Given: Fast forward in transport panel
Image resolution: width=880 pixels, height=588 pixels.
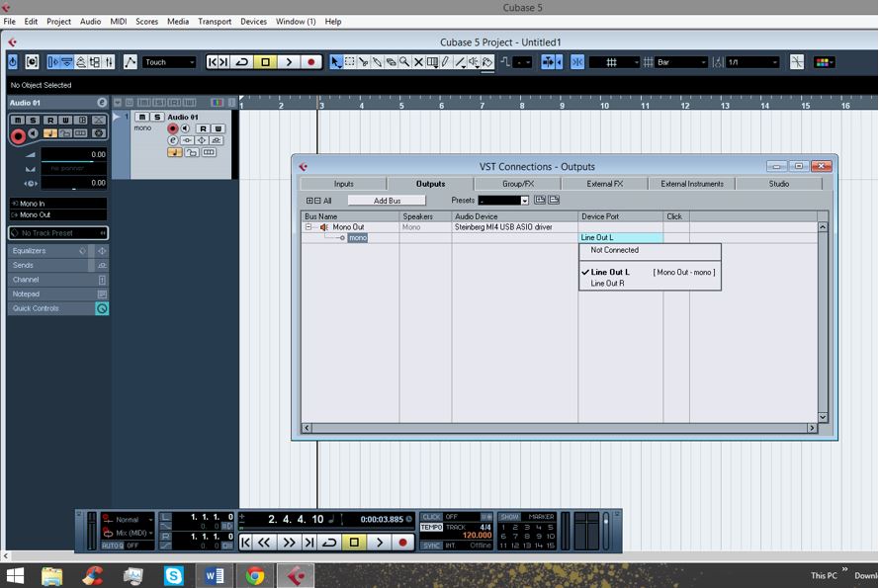Looking at the screenshot, I should [289, 543].
